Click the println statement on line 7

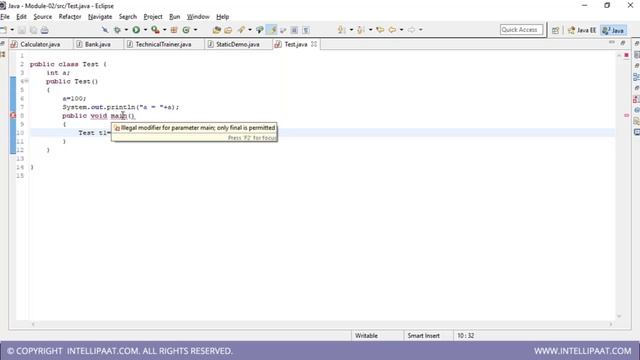[120, 107]
